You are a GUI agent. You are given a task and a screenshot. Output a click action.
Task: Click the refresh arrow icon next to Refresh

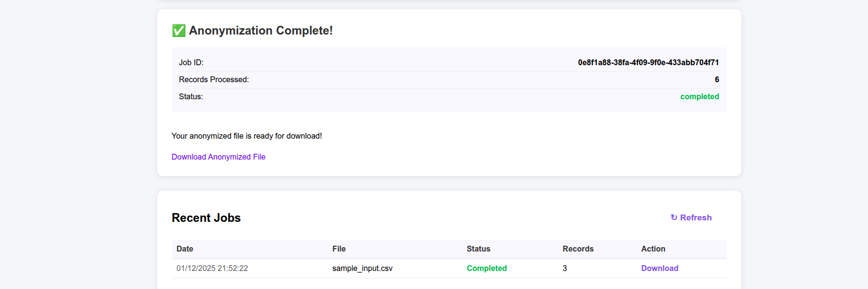(673, 217)
